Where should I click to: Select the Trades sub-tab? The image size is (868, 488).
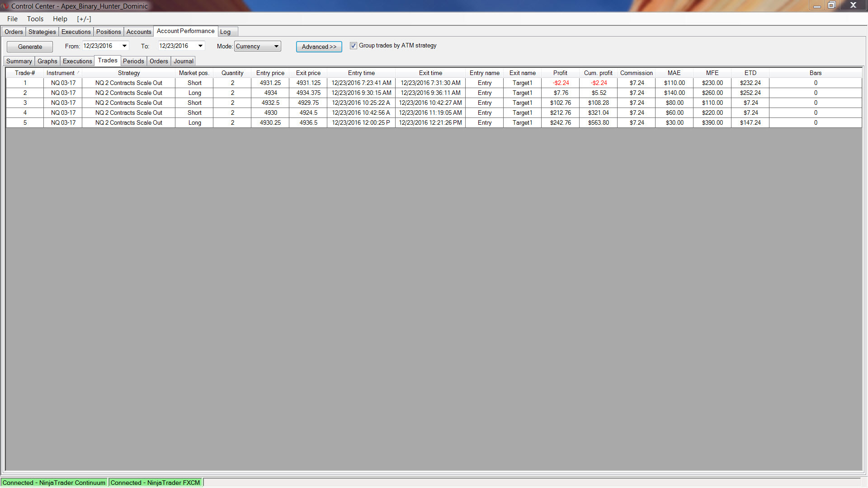[x=108, y=61]
